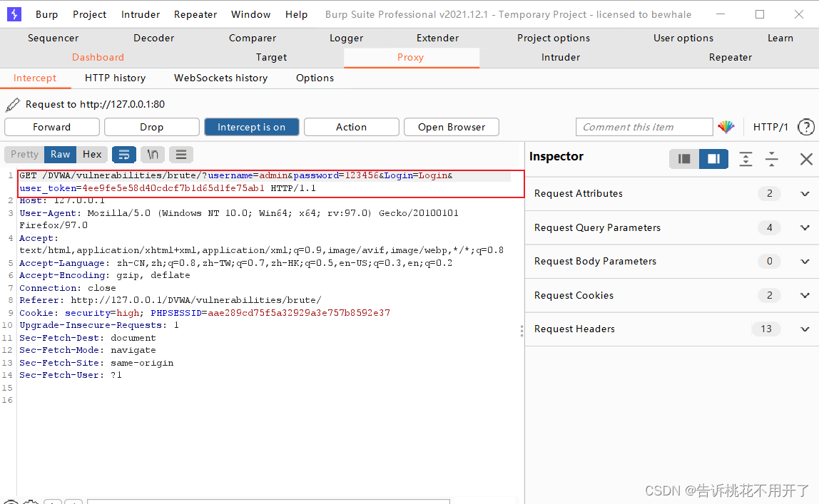This screenshot has width=819, height=504.
Task: Select the Proxy tab
Action: 410,58
